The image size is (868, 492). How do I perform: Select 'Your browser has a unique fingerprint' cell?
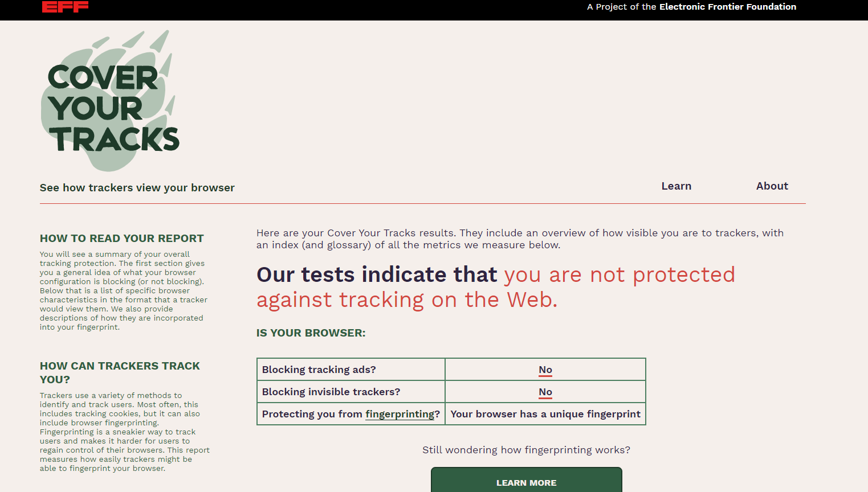click(x=545, y=414)
